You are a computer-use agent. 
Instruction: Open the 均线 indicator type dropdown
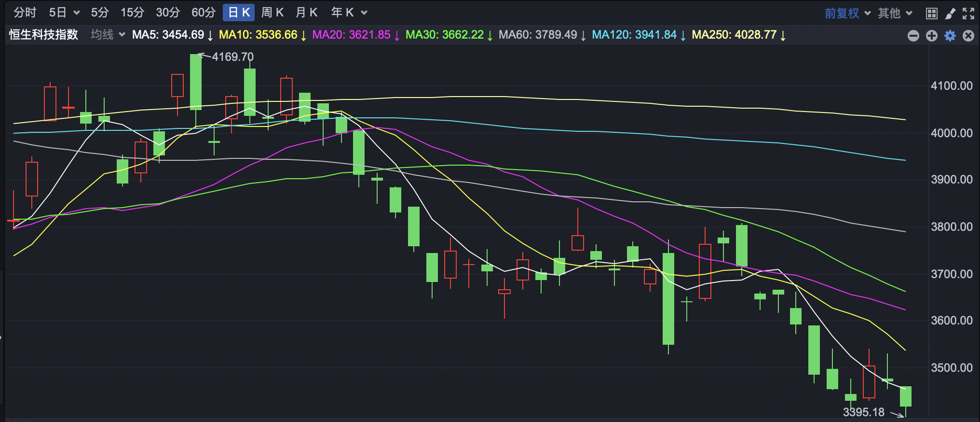coord(108,34)
